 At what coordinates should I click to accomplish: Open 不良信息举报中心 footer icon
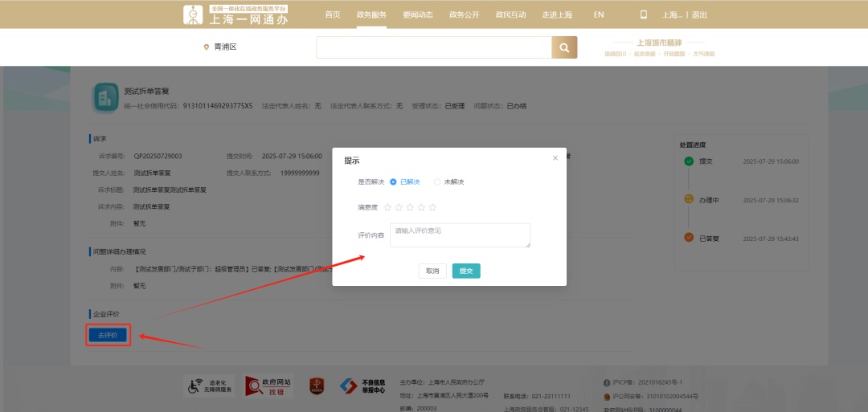point(362,386)
